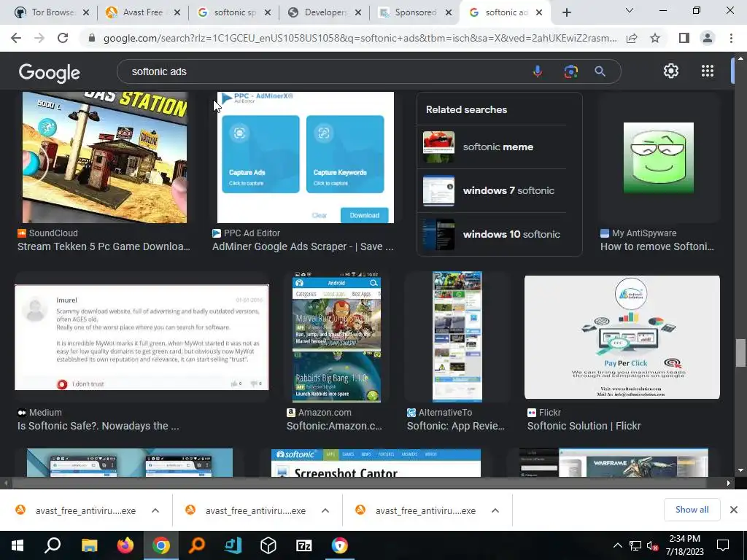This screenshot has height=560, width=747.
Task: Open 7-Zip from the taskbar
Action: click(x=304, y=545)
